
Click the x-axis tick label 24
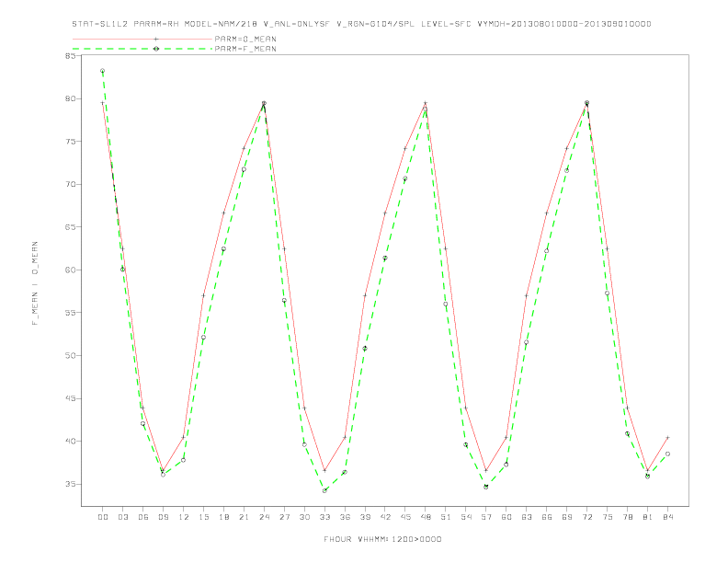coord(264,517)
